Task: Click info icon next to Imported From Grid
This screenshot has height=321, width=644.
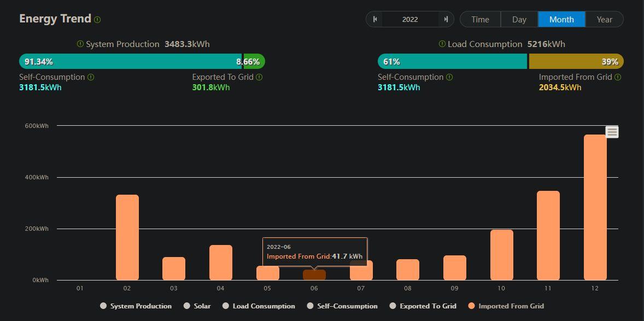Action: click(618, 77)
